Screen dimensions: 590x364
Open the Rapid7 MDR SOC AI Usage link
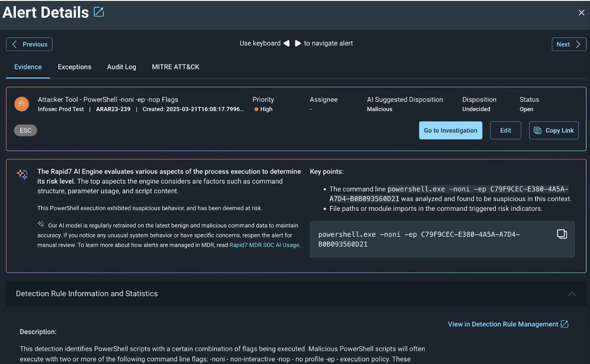265,245
